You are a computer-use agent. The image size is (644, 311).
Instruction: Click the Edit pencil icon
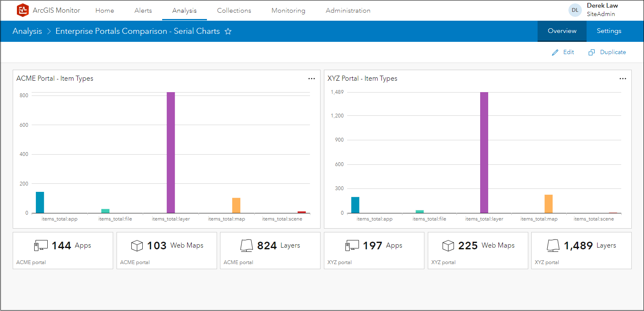coord(555,52)
